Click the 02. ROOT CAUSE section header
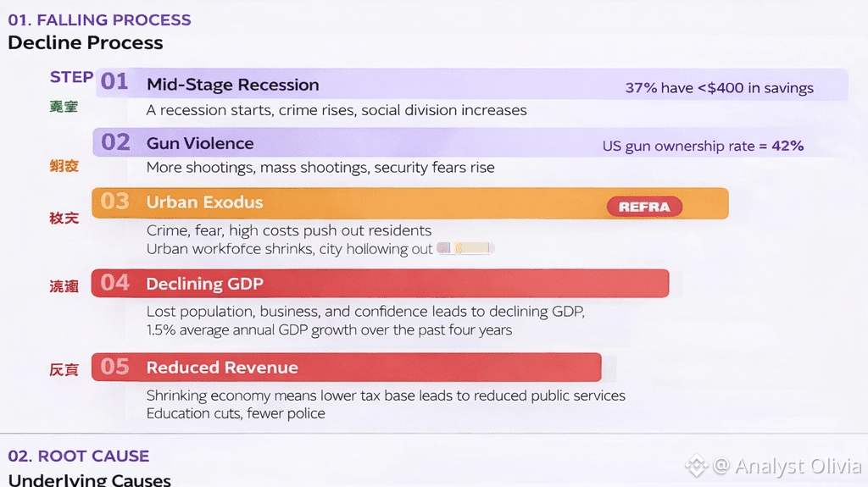The image size is (868, 487). pos(79,456)
